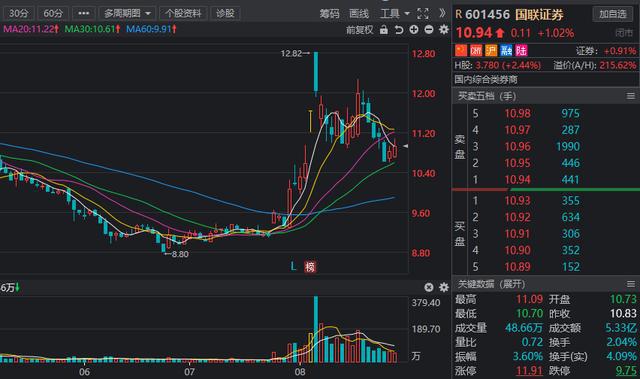Click the 溢价(A/H) premium value

tap(618, 65)
